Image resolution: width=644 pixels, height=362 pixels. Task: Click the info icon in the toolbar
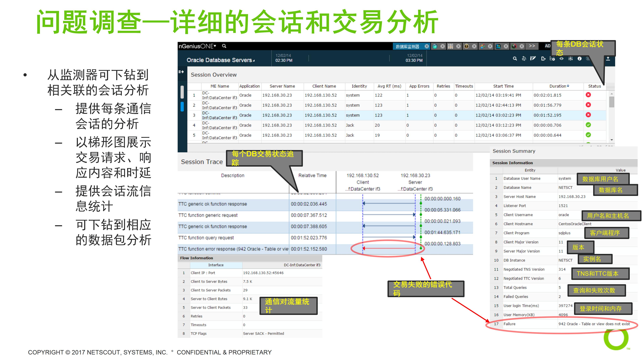580,58
